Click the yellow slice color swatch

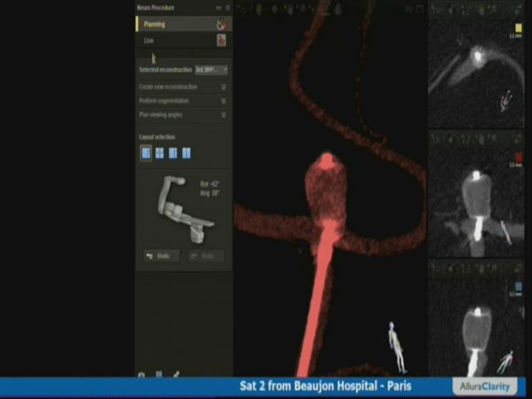519,28
